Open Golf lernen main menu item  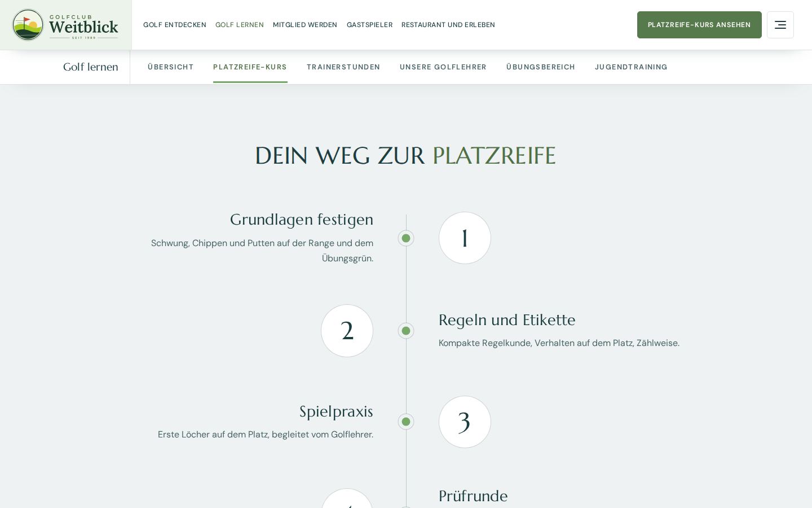(240, 25)
